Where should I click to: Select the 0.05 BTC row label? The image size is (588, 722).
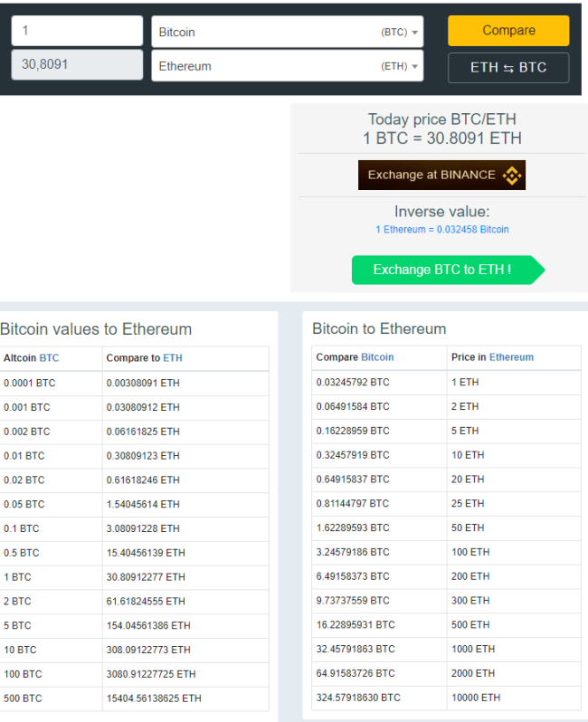[x=24, y=505]
